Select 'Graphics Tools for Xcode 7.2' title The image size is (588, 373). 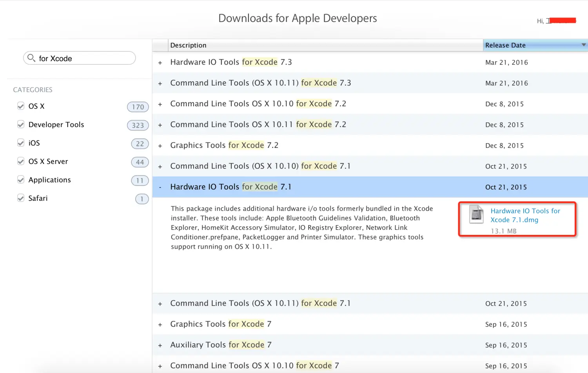tap(224, 145)
